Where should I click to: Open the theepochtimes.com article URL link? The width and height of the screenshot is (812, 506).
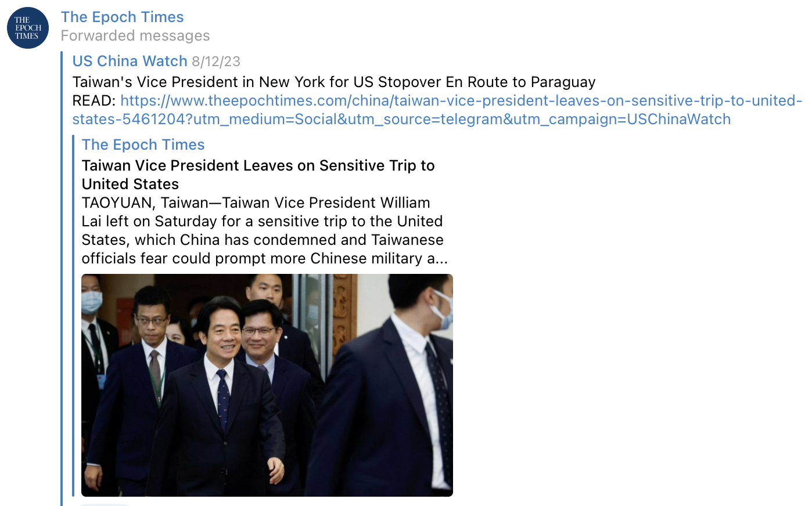pos(437,110)
